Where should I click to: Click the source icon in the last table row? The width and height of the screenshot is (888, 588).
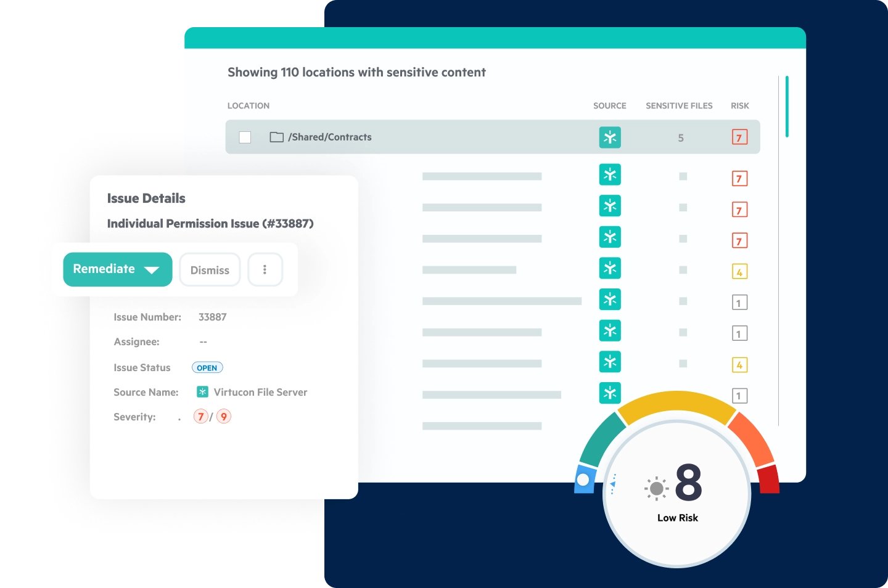(x=610, y=391)
